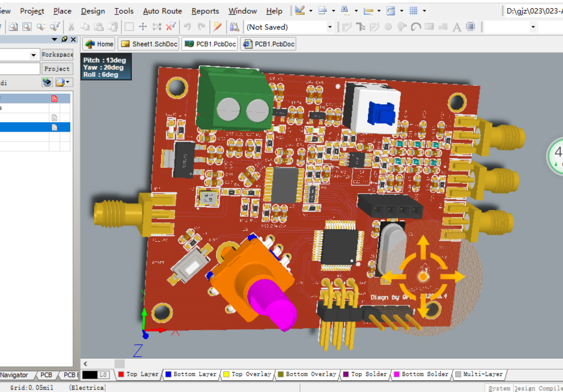The height and width of the screenshot is (392, 563).
Task: Open the Project menu
Action: (32, 11)
